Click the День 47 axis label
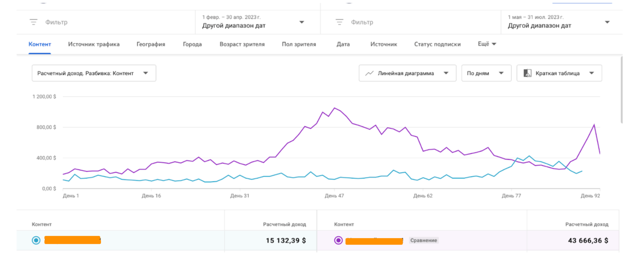 click(x=334, y=196)
